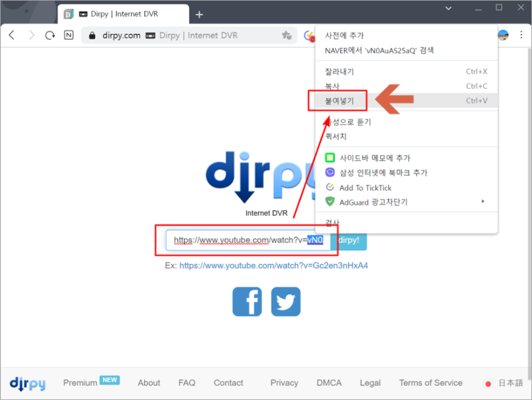Screen dimensions: 532x400
Task: Open the Legal footer link
Action: click(x=370, y=383)
